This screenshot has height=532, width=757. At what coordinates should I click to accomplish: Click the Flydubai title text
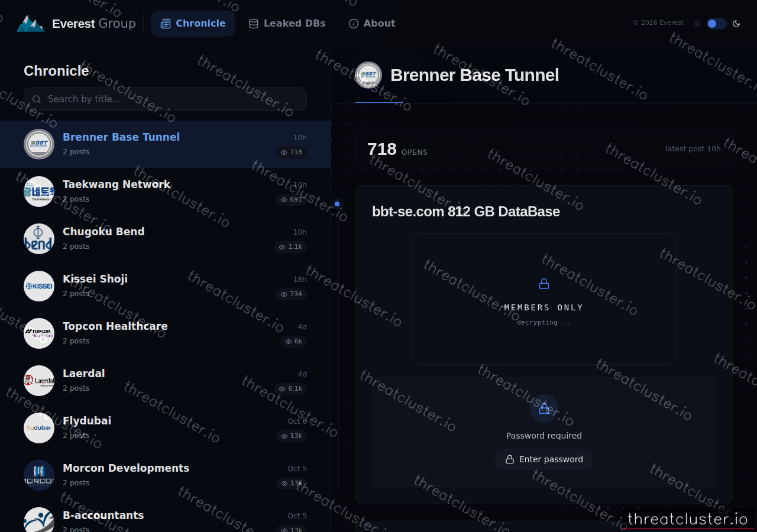click(x=87, y=421)
